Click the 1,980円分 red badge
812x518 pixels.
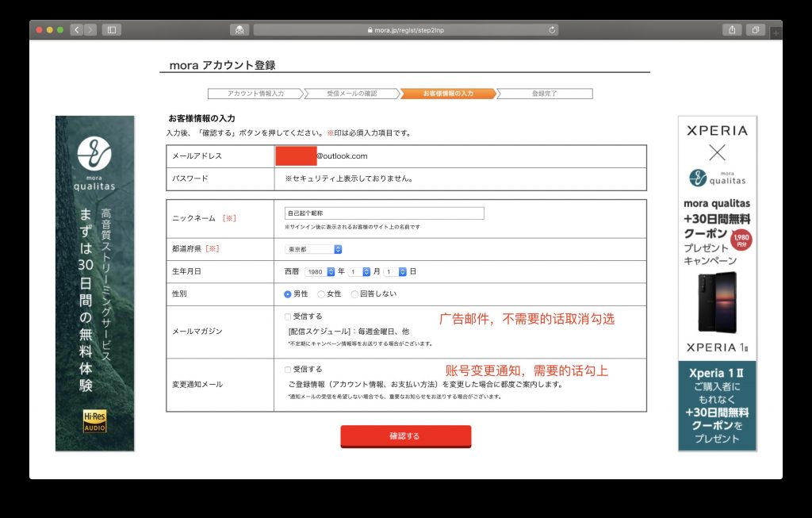tap(741, 240)
